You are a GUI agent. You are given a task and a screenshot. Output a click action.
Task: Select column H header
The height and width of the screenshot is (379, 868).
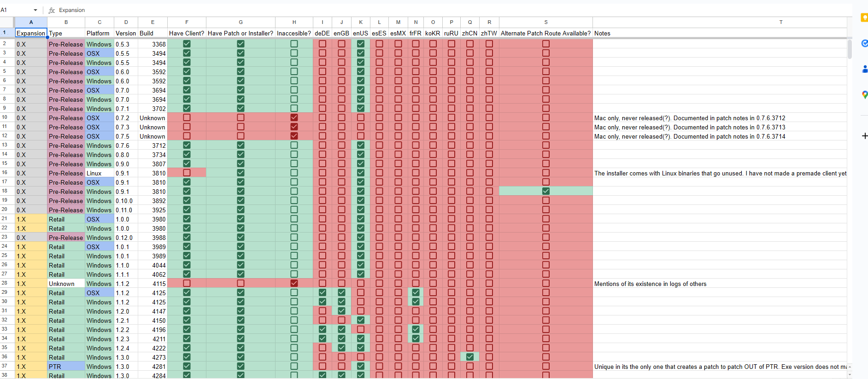(x=294, y=22)
